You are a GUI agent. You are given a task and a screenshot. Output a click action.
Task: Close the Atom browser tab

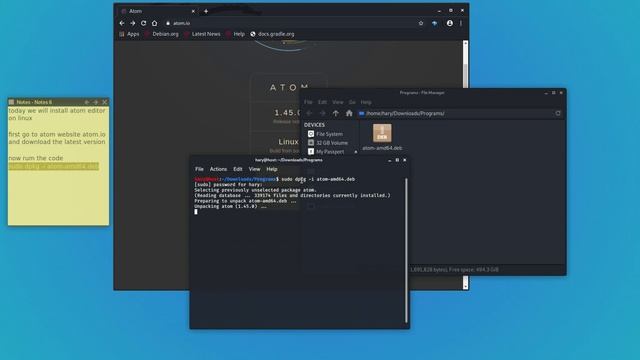193,11
